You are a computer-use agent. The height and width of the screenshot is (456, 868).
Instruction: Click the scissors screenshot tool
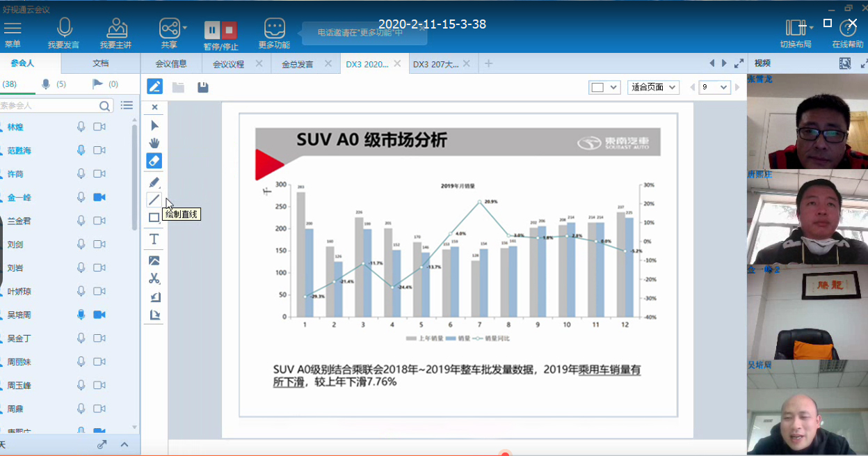click(154, 278)
